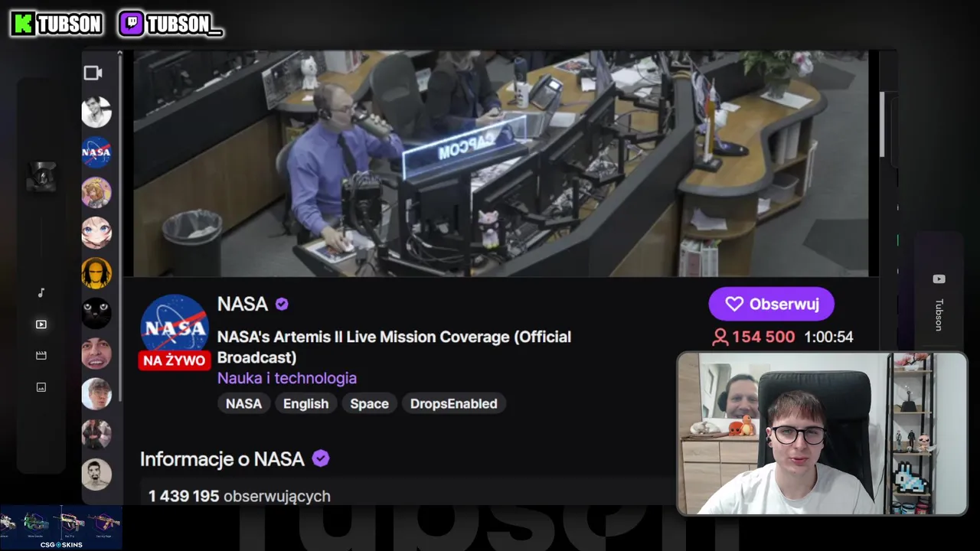Image resolution: width=980 pixels, height=551 pixels.
Task: Select the black cat avatar channel
Action: [96, 313]
